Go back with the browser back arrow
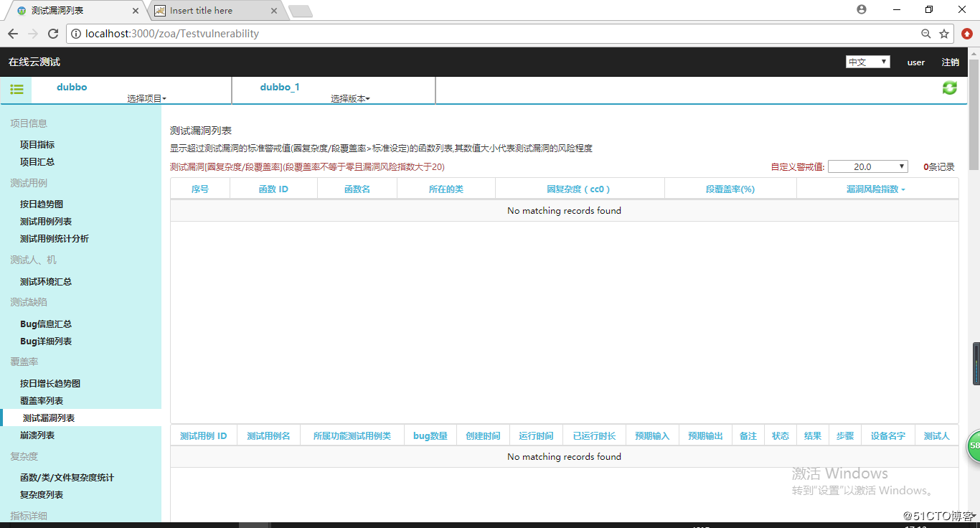The width and height of the screenshot is (980, 528). coord(13,34)
